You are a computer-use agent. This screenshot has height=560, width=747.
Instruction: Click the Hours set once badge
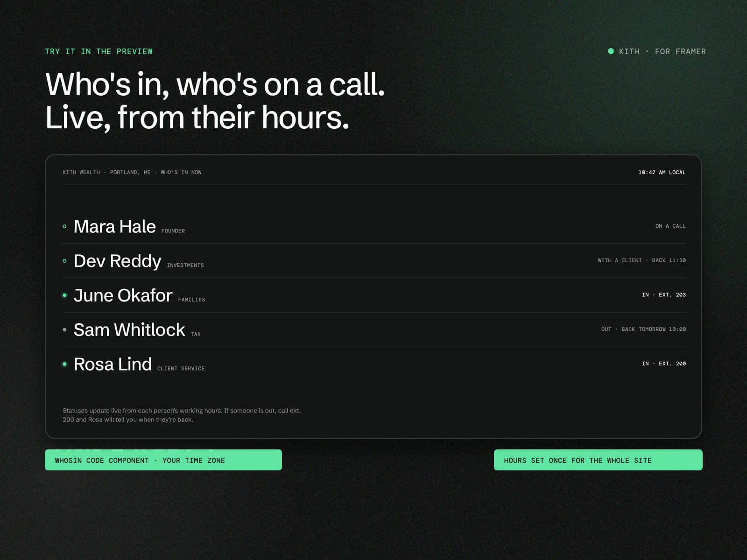pyautogui.click(x=598, y=460)
